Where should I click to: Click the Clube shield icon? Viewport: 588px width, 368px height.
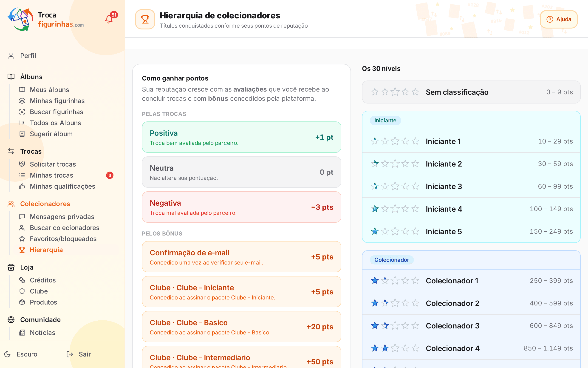pyautogui.click(x=22, y=291)
